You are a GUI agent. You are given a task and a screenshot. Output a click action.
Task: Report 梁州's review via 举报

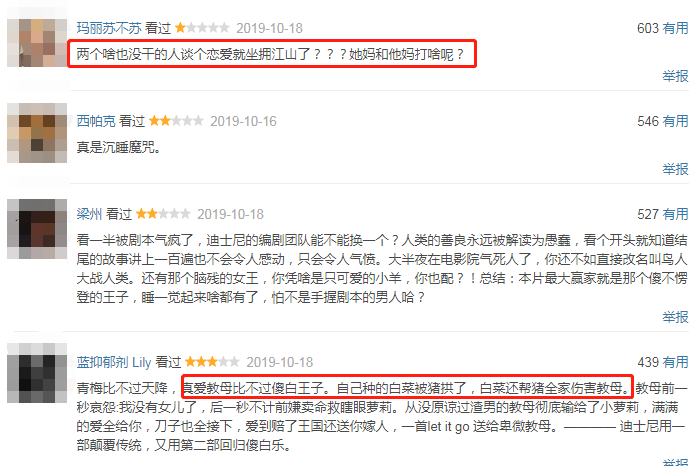tap(675, 317)
